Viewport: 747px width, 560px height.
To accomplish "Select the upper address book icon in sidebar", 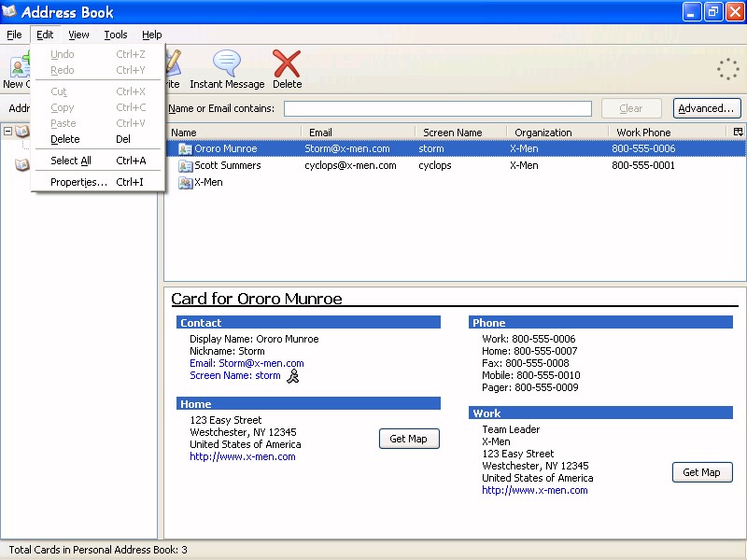I will point(21,131).
